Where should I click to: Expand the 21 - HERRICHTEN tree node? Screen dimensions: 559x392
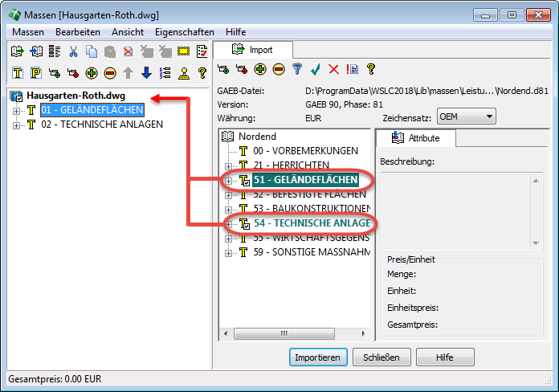pos(229,165)
